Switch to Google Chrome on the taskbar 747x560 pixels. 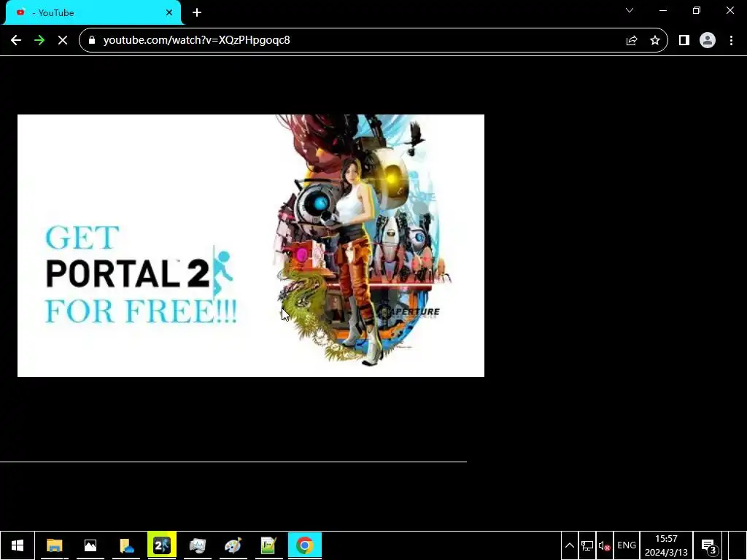click(x=305, y=545)
